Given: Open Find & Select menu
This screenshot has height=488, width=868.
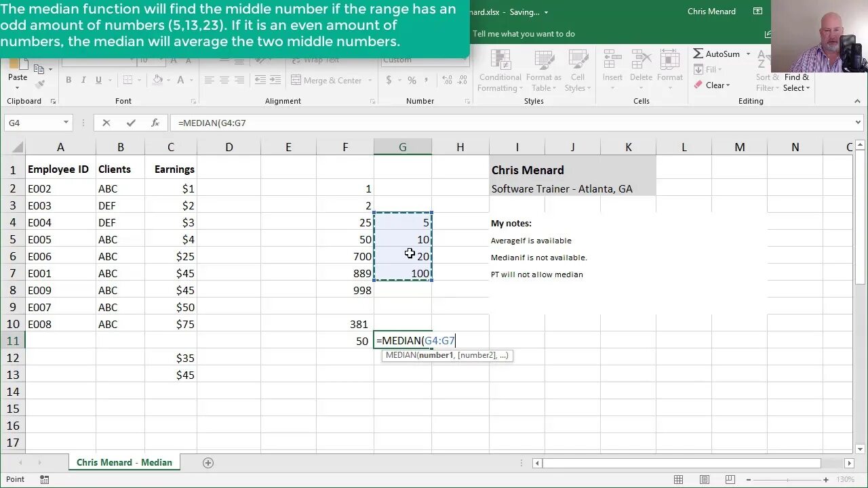Looking at the screenshot, I should click(797, 82).
